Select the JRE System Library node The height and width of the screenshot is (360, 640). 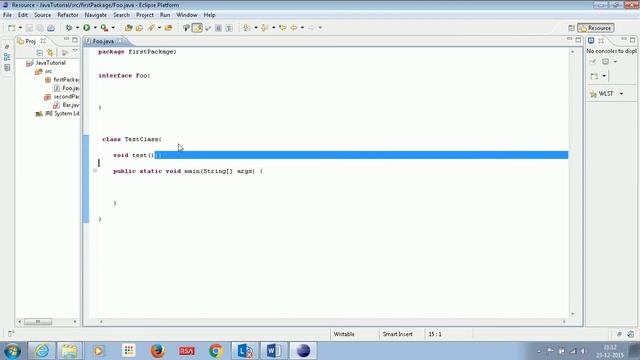pyautogui.click(x=58, y=114)
